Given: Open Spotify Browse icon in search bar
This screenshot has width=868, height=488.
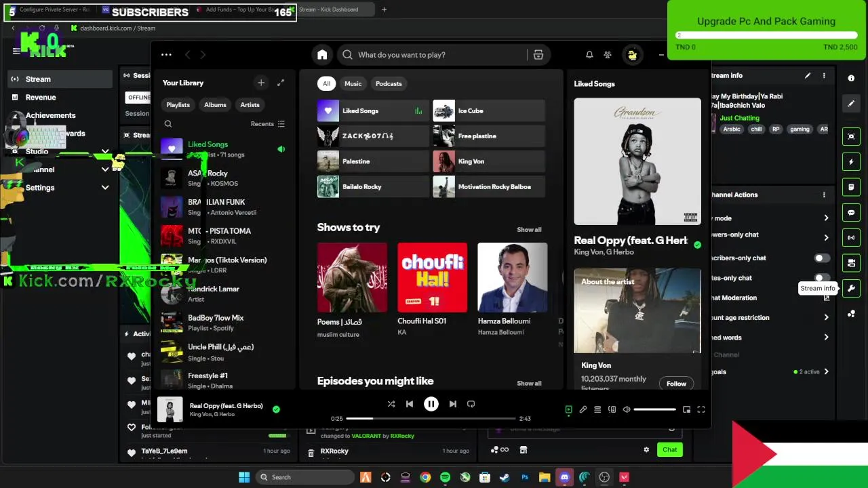Looking at the screenshot, I should 538,55.
